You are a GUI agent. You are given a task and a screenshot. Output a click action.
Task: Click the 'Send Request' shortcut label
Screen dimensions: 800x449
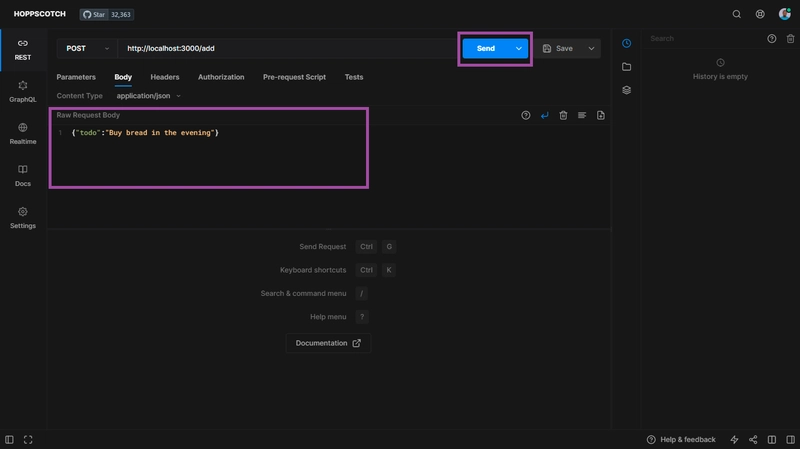coord(322,247)
